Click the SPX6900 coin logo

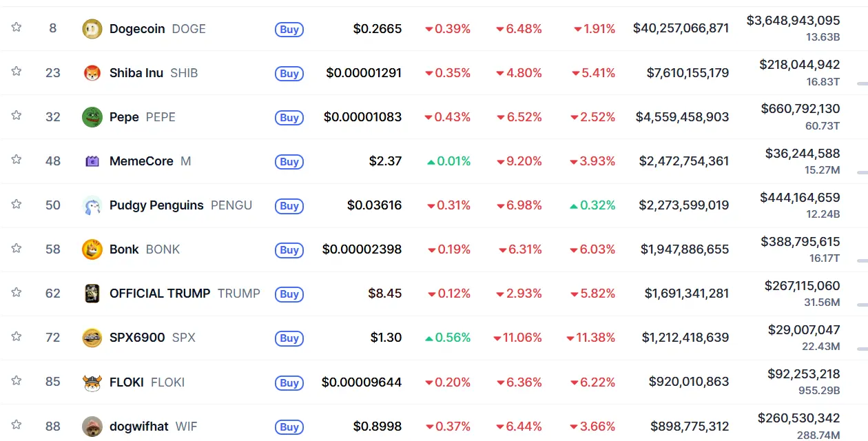[92, 338]
